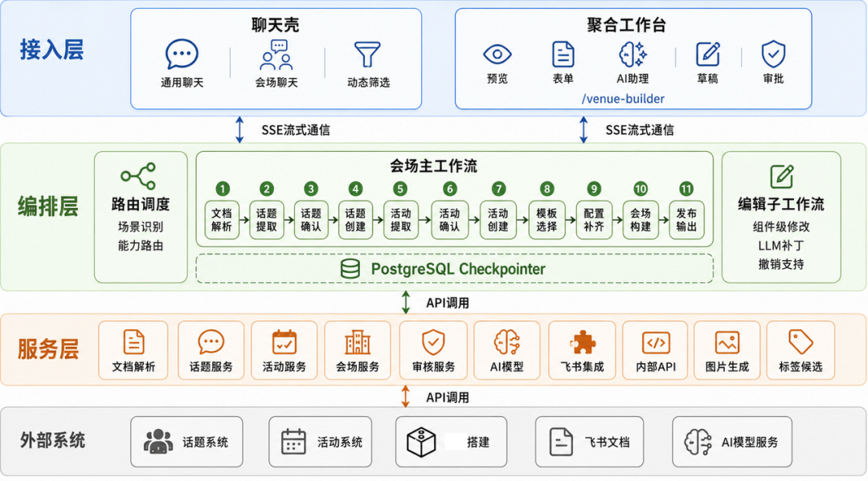Select the 会场构建 workflow step box

tap(641, 219)
